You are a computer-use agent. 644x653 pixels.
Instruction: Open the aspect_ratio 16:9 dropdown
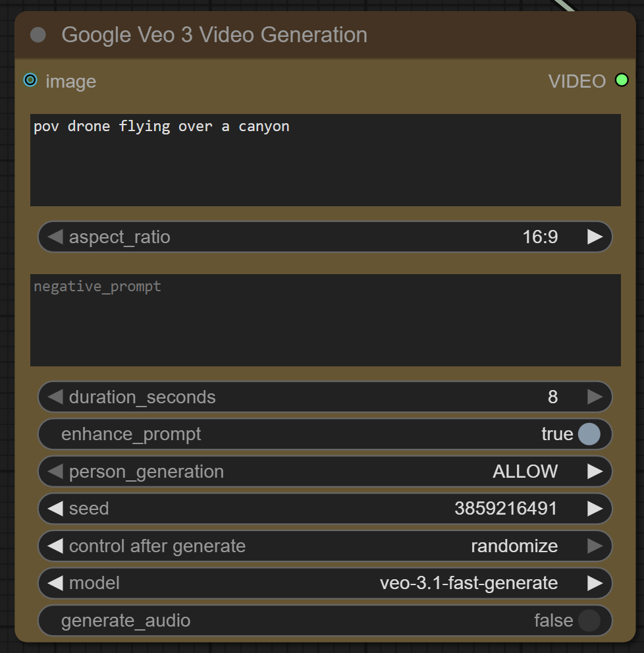pos(325,237)
